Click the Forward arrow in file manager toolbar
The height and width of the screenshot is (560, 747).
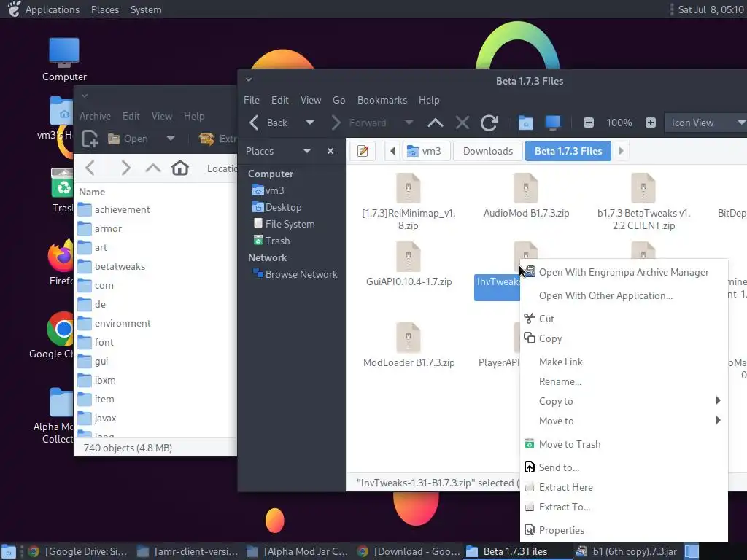[x=336, y=122]
